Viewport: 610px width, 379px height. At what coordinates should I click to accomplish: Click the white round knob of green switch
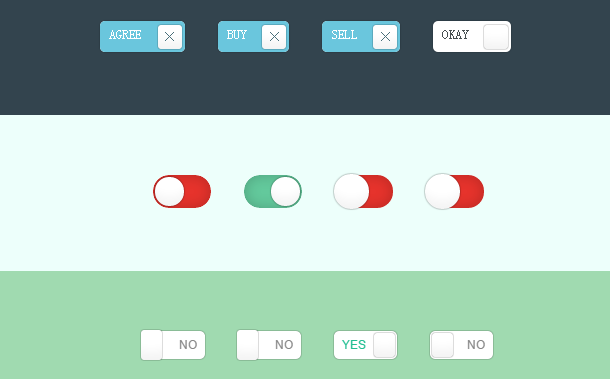286,191
